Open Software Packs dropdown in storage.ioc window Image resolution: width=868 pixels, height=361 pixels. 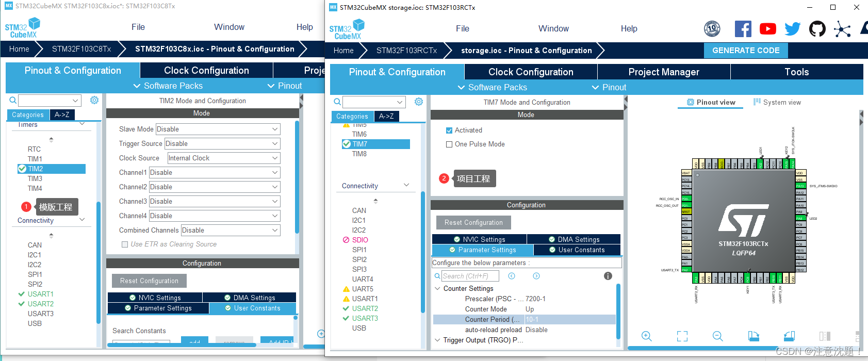[x=492, y=88]
